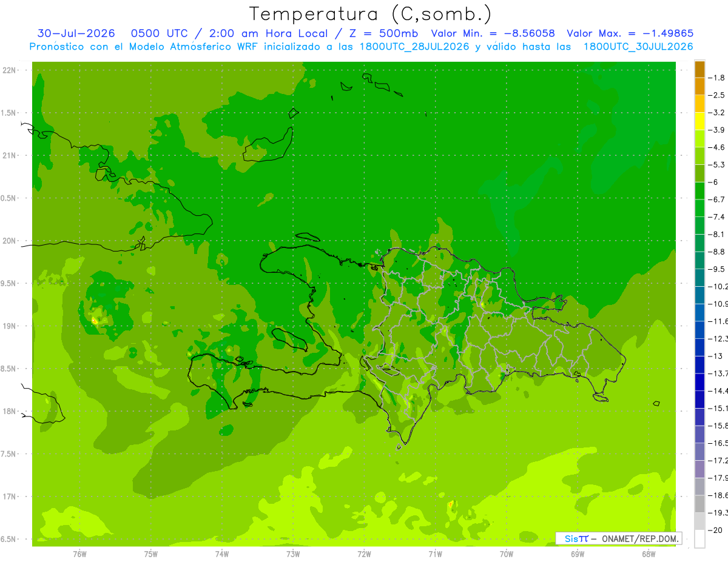The height and width of the screenshot is (562, 728).
Task: Click the '17N' latitude label
Action: [x=10, y=497]
